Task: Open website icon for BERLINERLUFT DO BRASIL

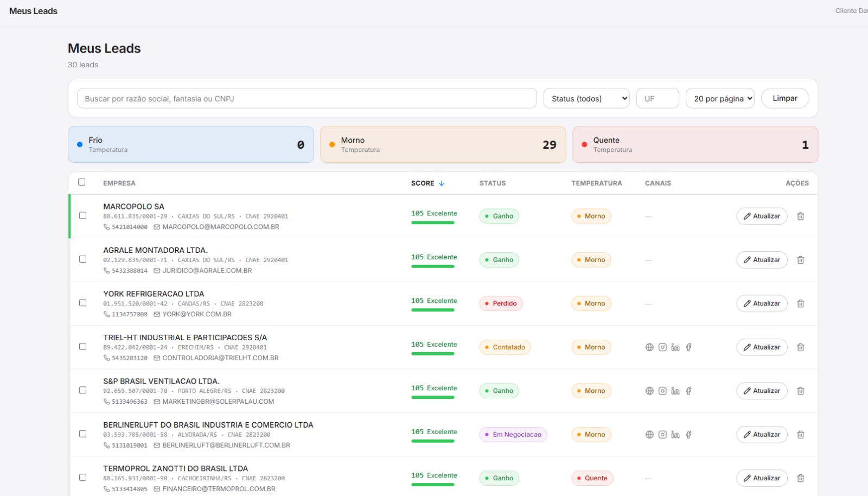Action: [649, 435]
